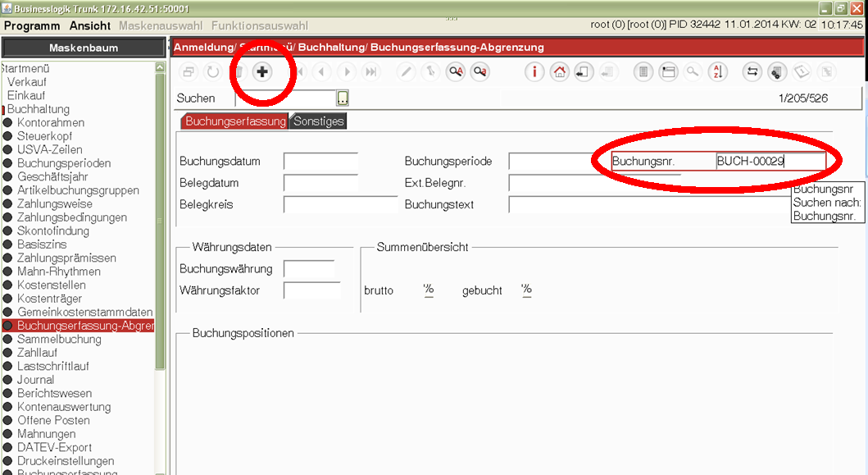Open the Ansicht menu
The height and width of the screenshot is (475, 868).
pyautogui.click(x=90, y=26)
